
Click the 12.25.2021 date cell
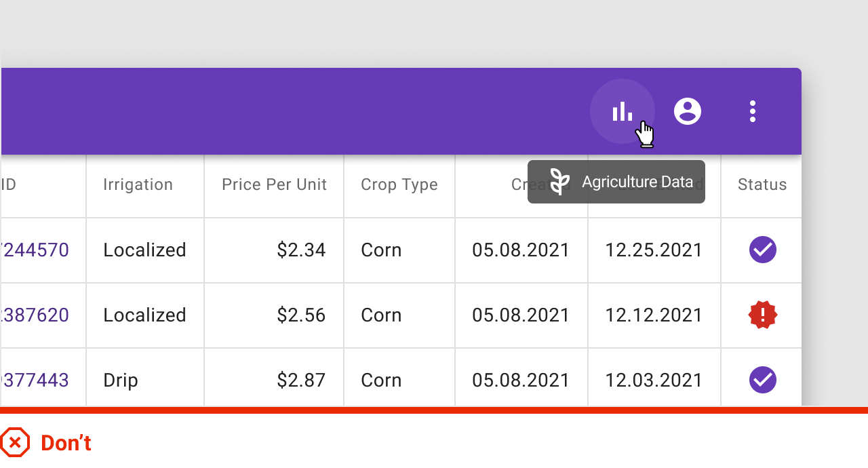click(x=654, y=250)
